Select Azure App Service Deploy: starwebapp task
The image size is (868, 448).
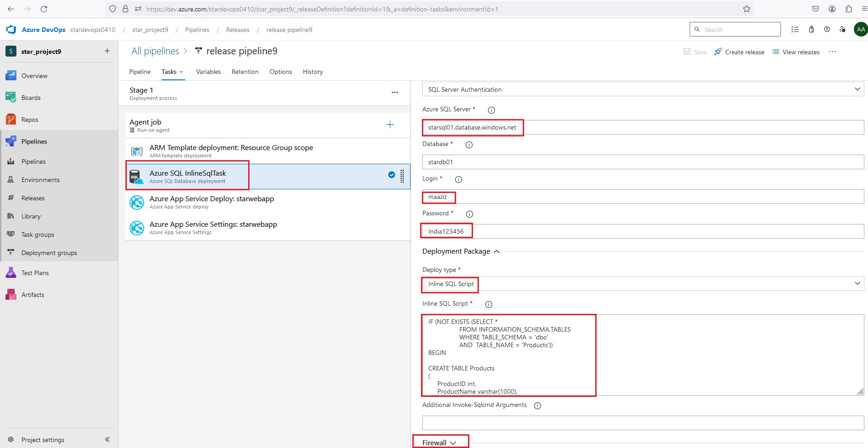268,202
